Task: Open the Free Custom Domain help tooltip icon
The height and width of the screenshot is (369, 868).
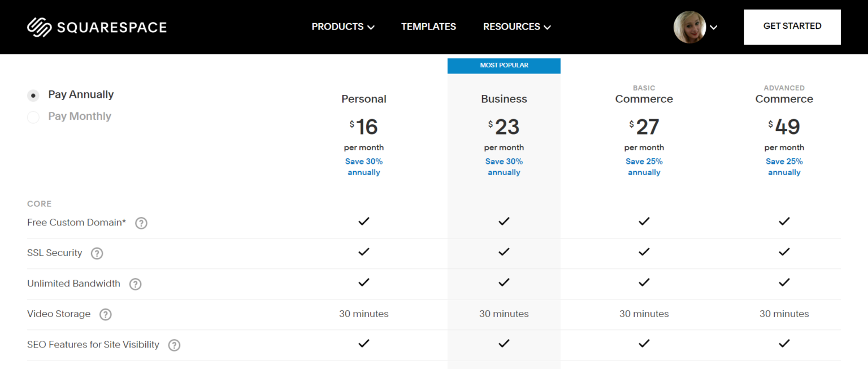Action: 141,223
